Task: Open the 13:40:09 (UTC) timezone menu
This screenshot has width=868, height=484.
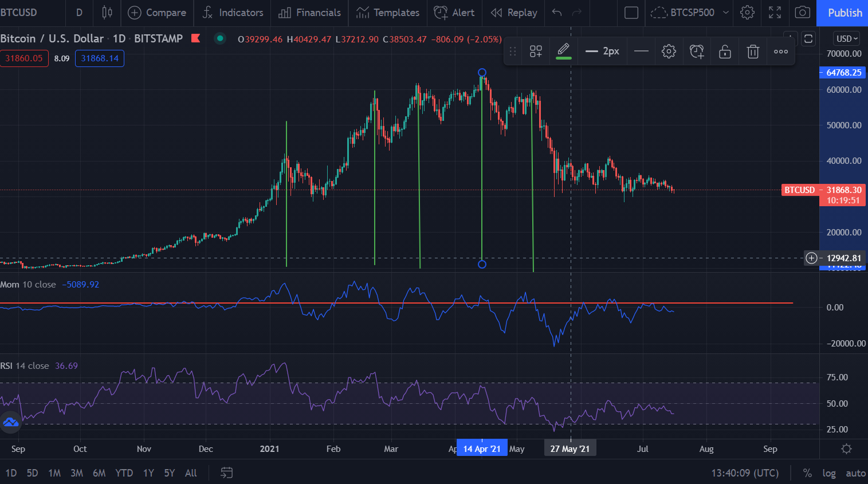Action: [745, 473]
